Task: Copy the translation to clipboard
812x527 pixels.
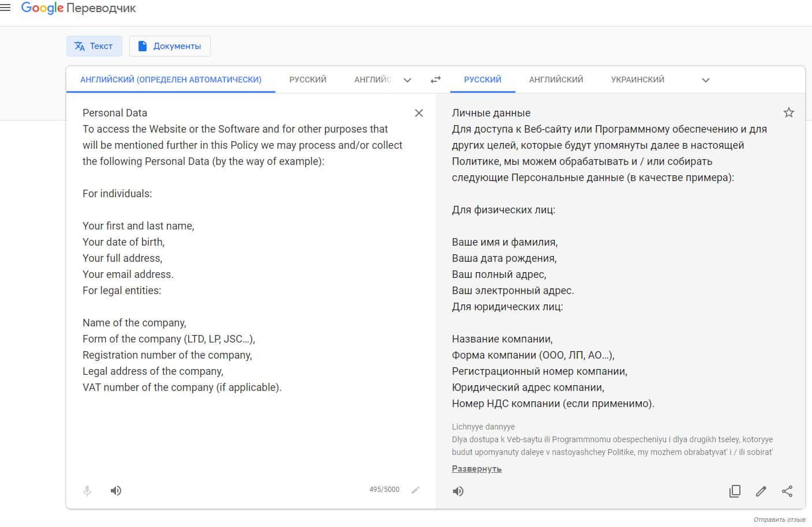Action: coord(735,491)
